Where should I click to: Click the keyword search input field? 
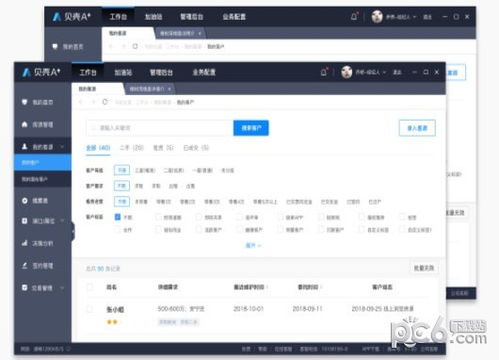[160, 128]
